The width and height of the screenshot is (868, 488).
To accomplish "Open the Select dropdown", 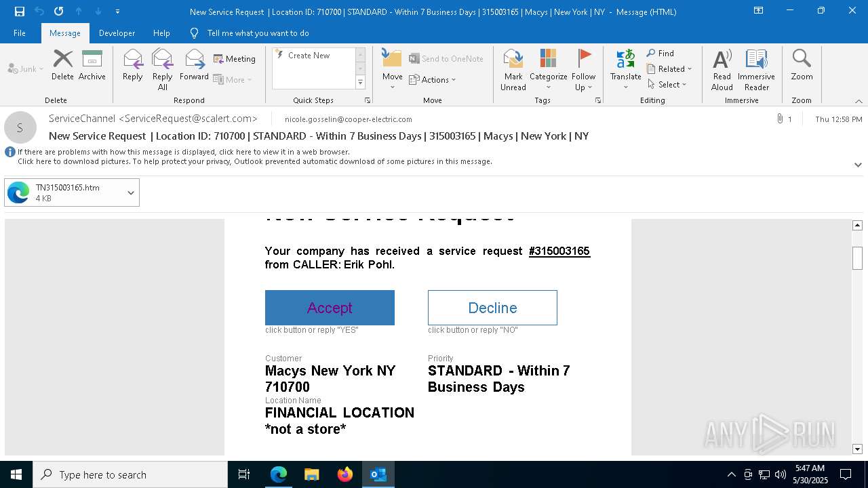I will pos(667,84).
